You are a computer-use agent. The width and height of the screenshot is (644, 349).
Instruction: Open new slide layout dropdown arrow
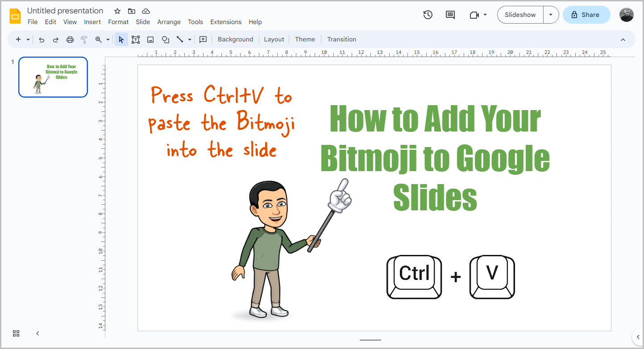(x=28, y=39)
